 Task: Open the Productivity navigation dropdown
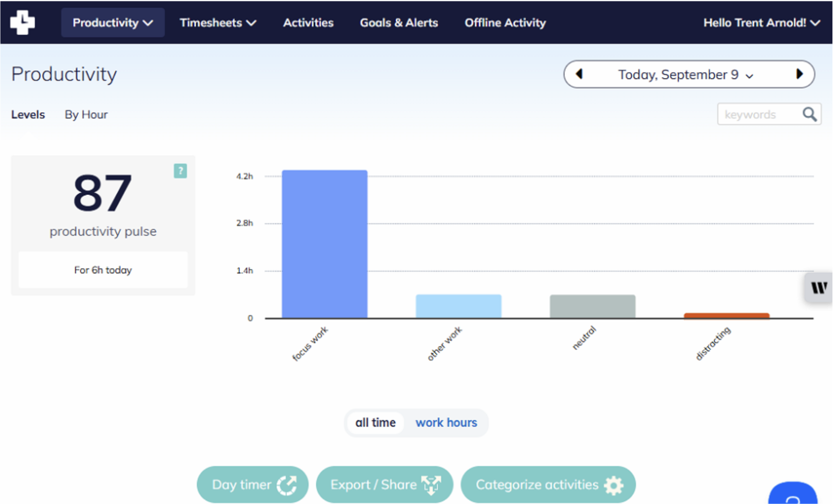[112, 22]
